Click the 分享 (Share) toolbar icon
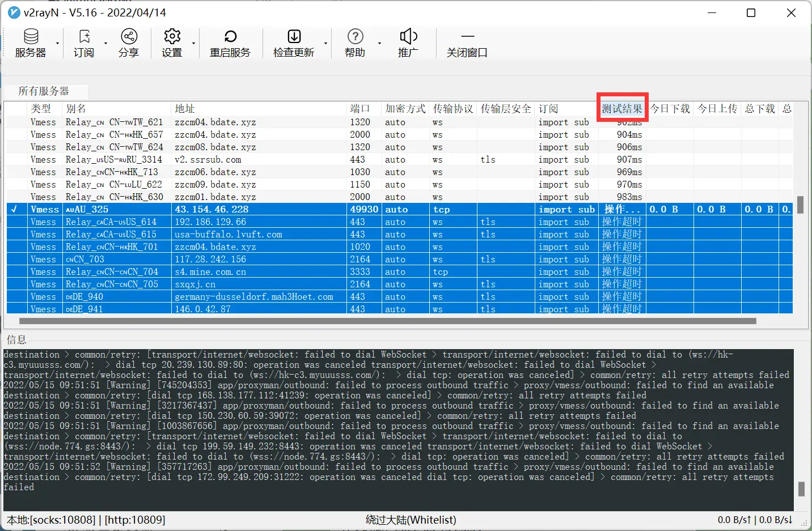 click(x=129, y=43)
